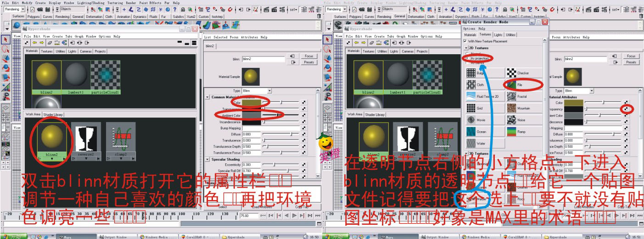
Task: Open Graph menu in left Hypershade
Action: [79, 36]
